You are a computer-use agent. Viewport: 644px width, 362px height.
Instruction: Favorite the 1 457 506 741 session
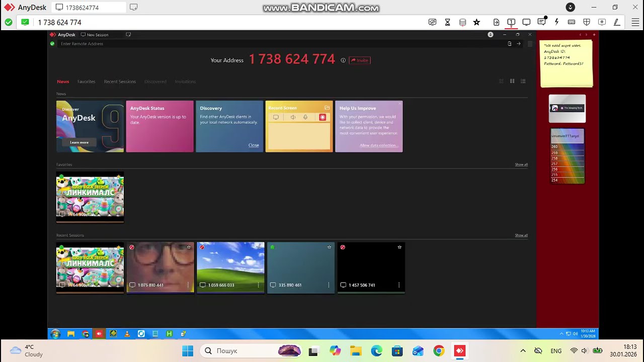(399, 247)
